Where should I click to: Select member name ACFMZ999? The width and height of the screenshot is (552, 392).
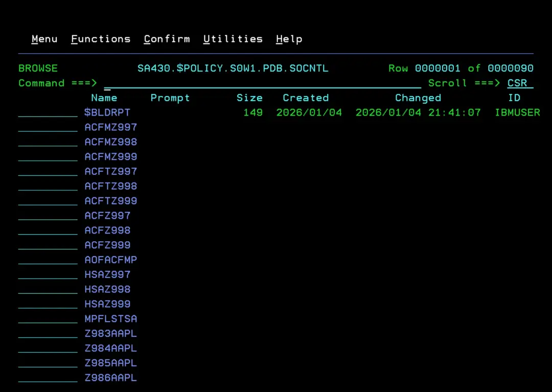[x=110, y=157]
